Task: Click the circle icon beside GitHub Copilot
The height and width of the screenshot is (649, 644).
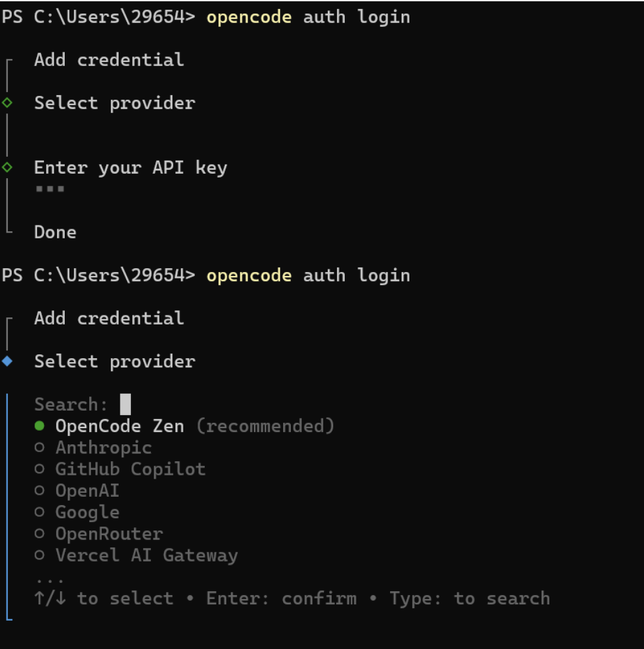Action: pos(39,468)
